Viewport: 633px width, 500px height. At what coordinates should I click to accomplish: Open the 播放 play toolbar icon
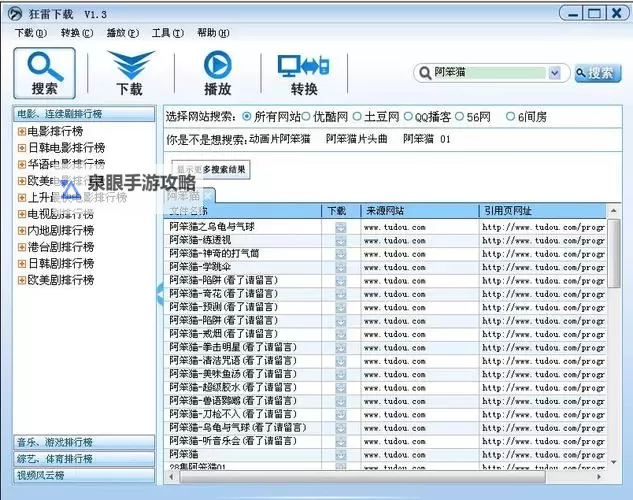[218, 65]
